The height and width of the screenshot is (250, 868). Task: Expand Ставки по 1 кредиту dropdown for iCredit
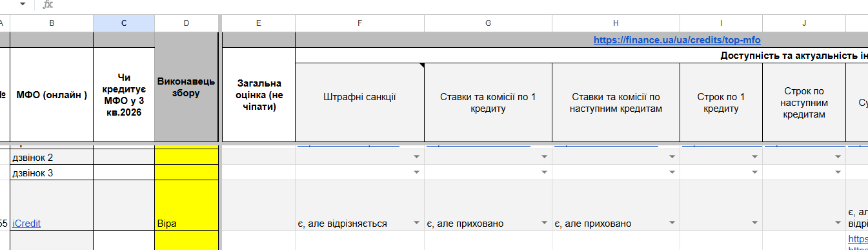[544, 224]
